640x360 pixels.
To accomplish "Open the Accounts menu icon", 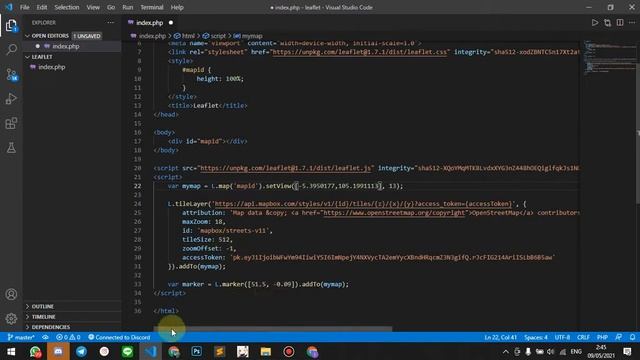I will point(11,294).
